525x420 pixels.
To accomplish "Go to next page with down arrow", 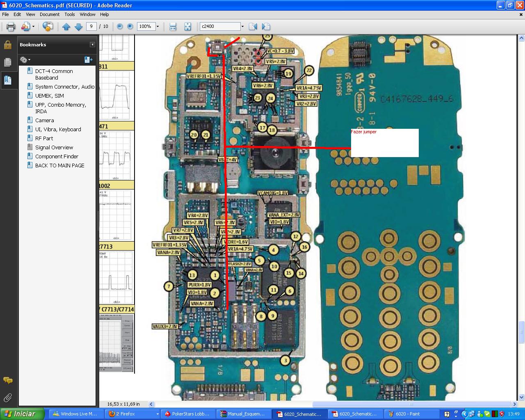I will click(x=78, y=27).
